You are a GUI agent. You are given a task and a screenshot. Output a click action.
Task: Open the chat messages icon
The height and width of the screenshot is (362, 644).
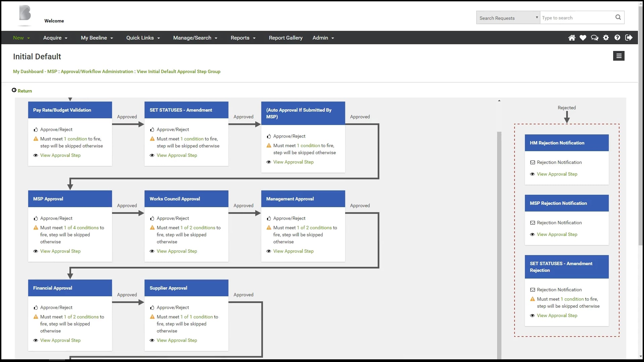coord(594,38)
